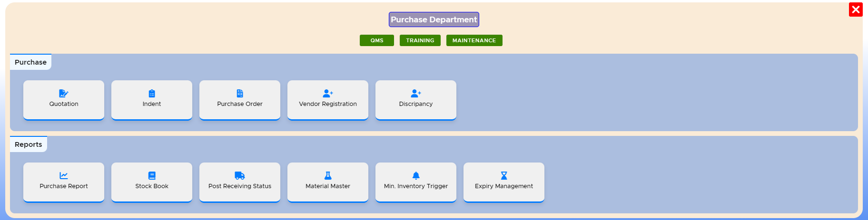Image resolution: width=868 pixels, height=220 pixels.
Task: Click the Stock Book icon
Action: click(x=152, y=175)
